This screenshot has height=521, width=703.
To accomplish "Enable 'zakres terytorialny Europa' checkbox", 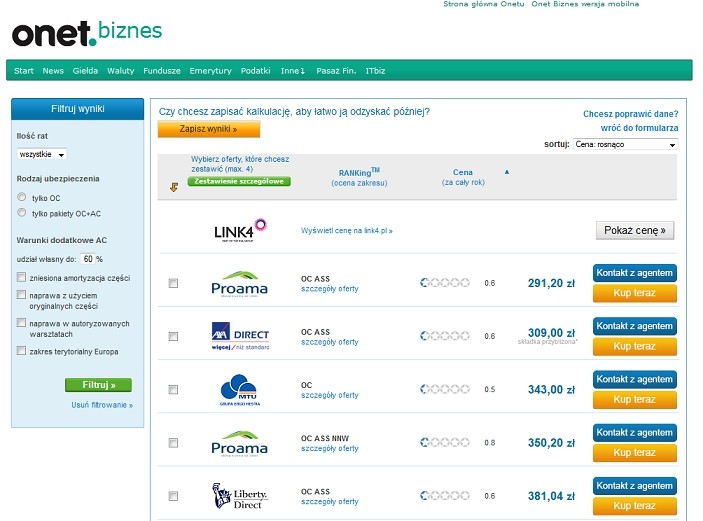I will [x=22, y=352].
